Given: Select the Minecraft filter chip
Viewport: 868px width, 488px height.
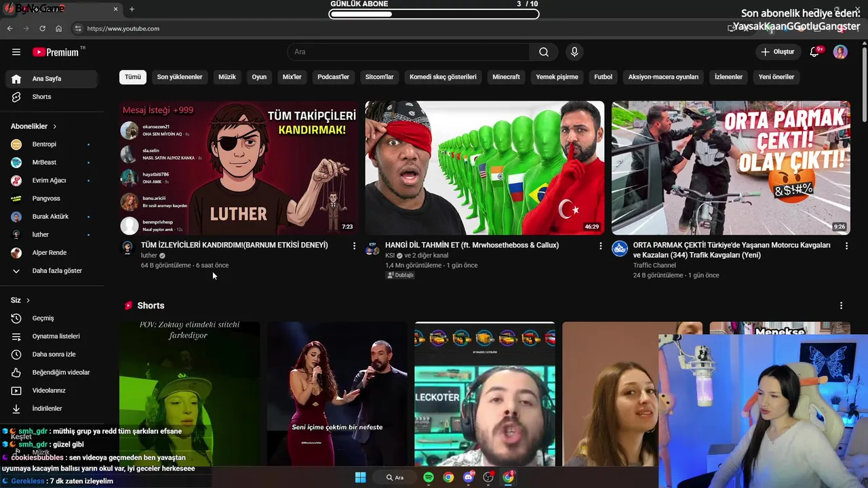Looking at the screenshot, I should (506, 77).
